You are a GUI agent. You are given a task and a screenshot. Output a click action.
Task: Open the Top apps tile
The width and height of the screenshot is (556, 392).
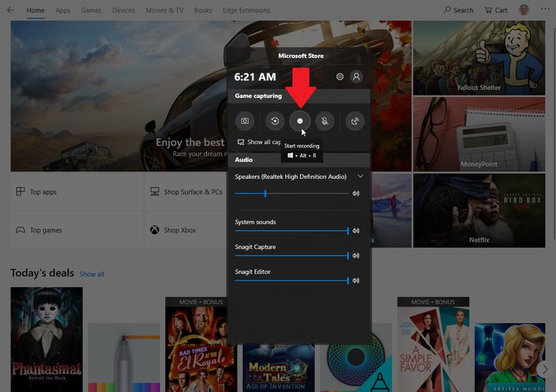[x=77, y=191]
